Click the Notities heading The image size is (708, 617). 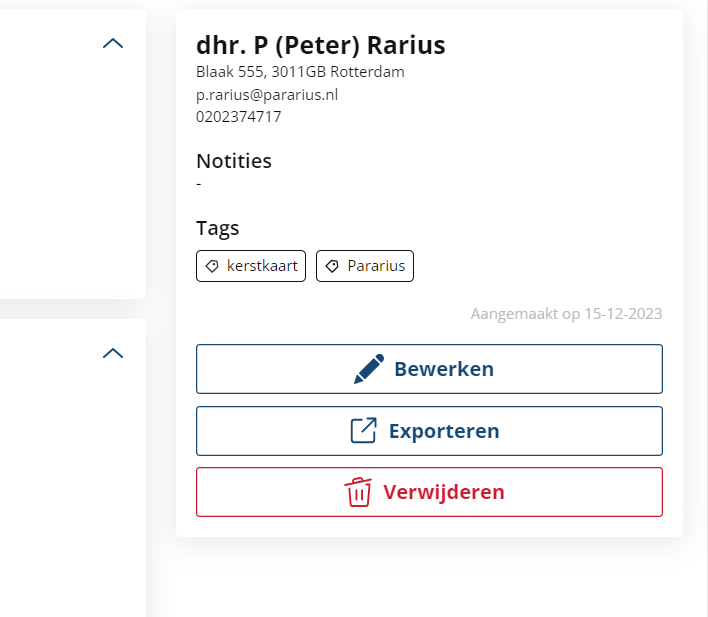tap(234, 161)
